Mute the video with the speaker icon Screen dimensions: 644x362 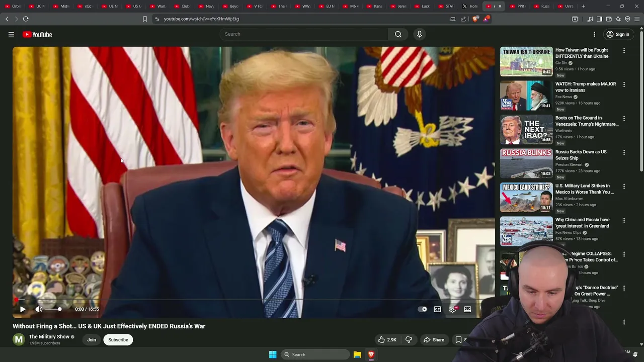[x=39, y=309]
